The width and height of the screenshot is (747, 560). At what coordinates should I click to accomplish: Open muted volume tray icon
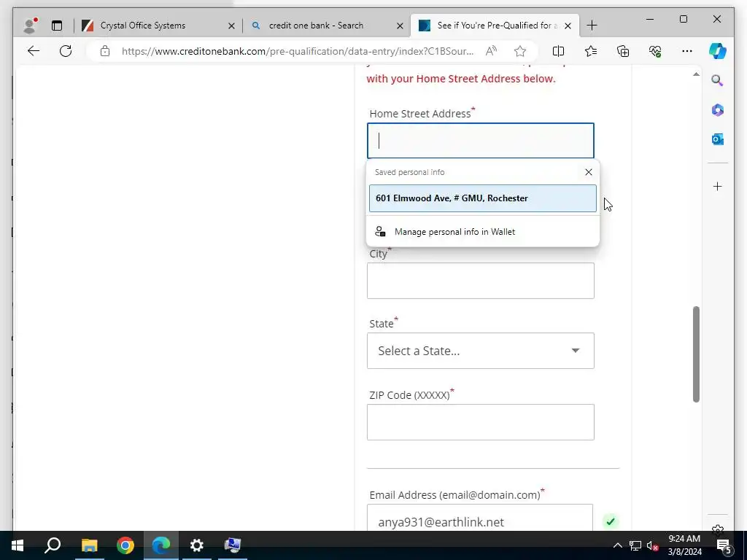(653, 545)
